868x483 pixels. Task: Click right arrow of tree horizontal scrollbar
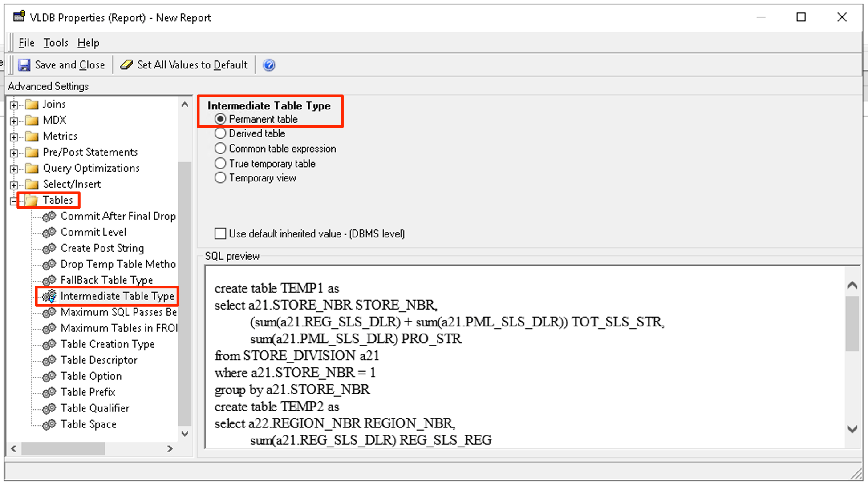[x=170, y=449]
